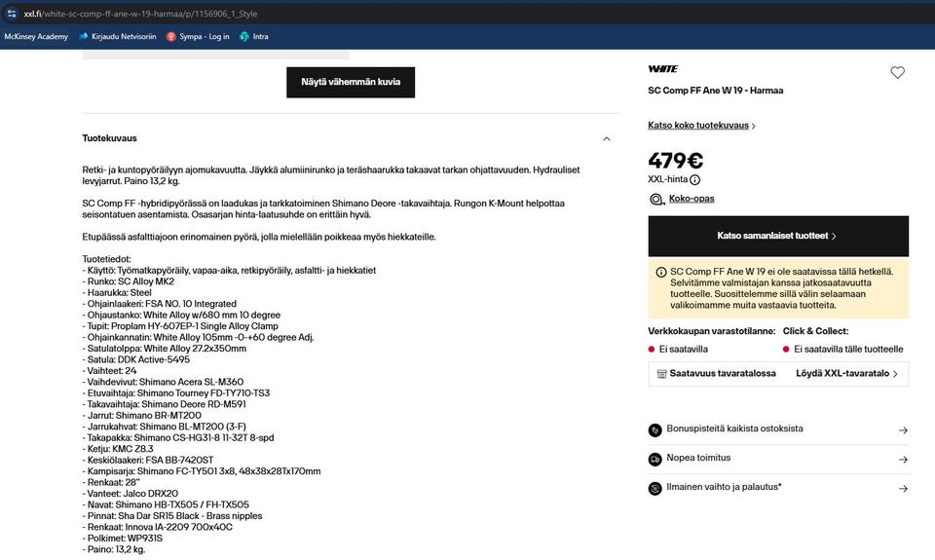Click the Intra bookmark favicon
935x560 pixels.
pyautogui.click(x=243, y=36)
